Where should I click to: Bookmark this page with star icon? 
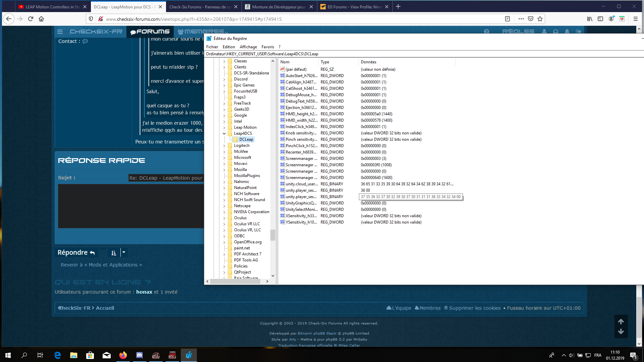pos(540,19)
